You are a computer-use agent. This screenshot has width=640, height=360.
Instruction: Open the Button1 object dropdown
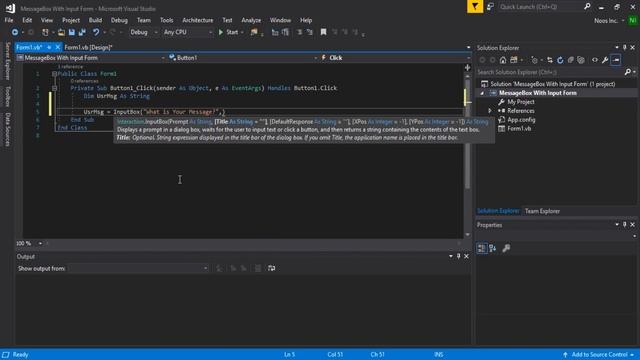point(243,58)
